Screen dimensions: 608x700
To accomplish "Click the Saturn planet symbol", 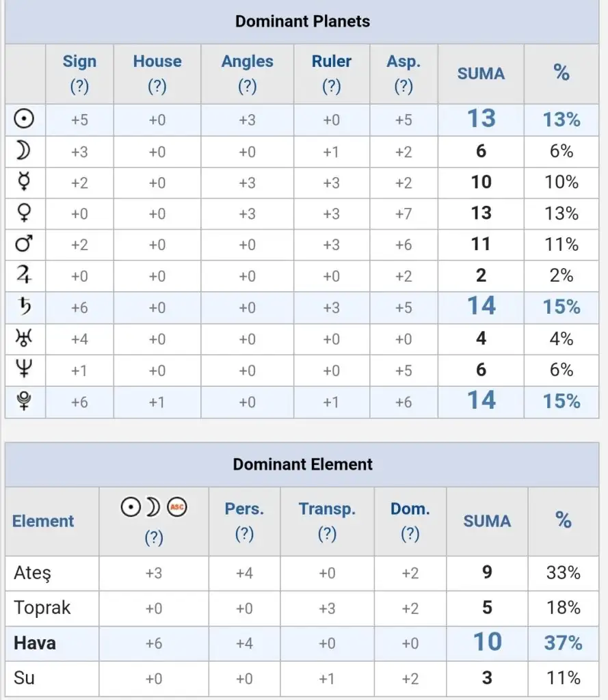I will pos(24,308).
